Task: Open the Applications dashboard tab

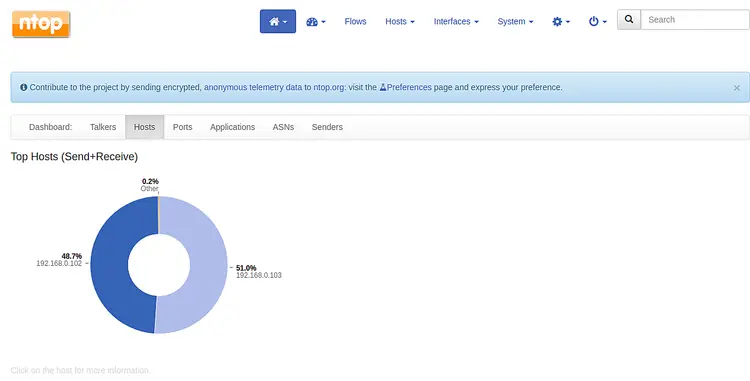Action: [232, 127]
